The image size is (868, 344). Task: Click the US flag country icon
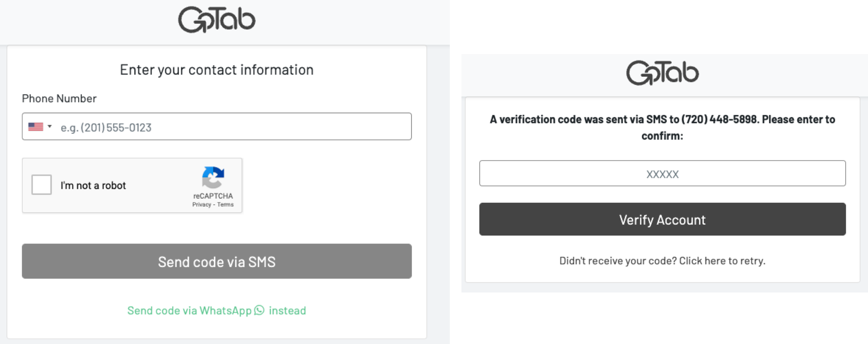36,127
